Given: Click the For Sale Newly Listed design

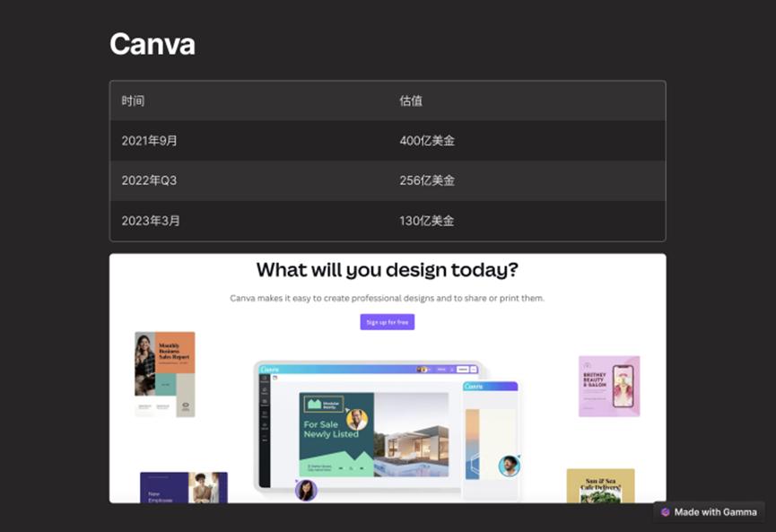Looking at the screenshot, I should point(374,434).
